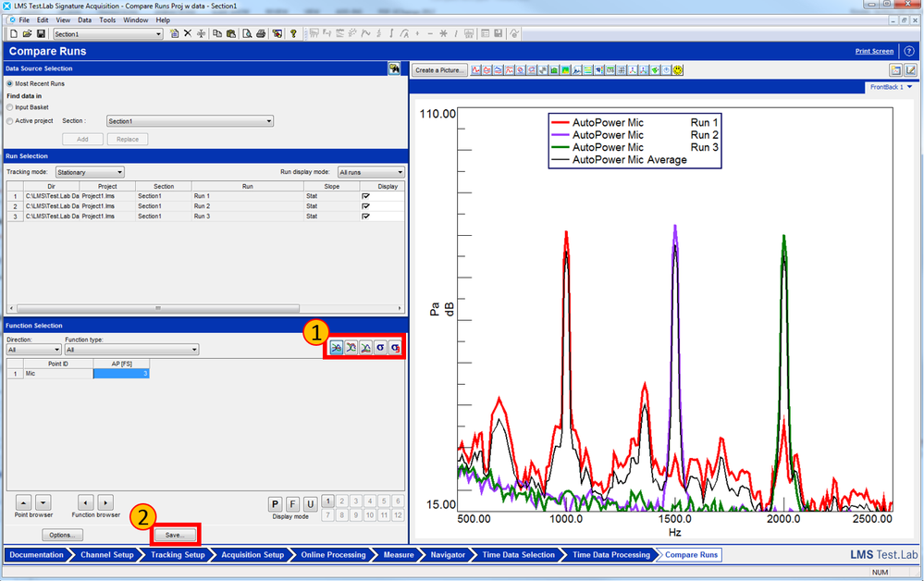924x581 pixels.
Task: Open the Data menu
Action: [84, 20]
